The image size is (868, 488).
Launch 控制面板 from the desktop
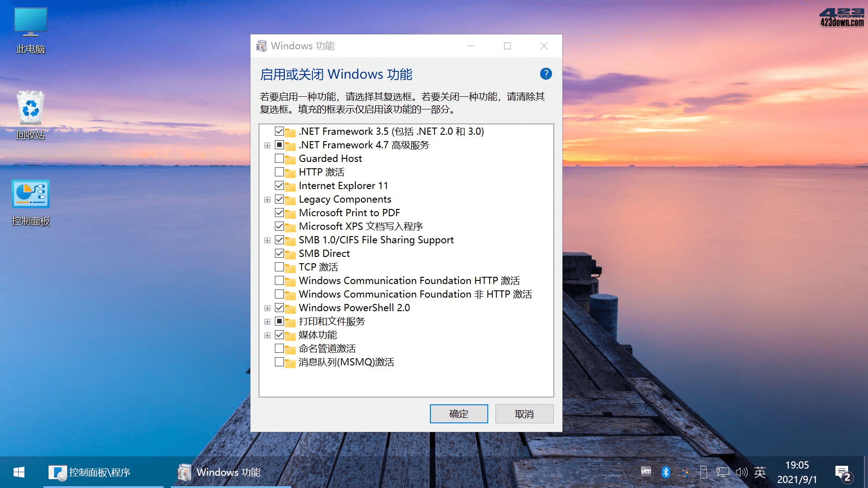(29, 194)
